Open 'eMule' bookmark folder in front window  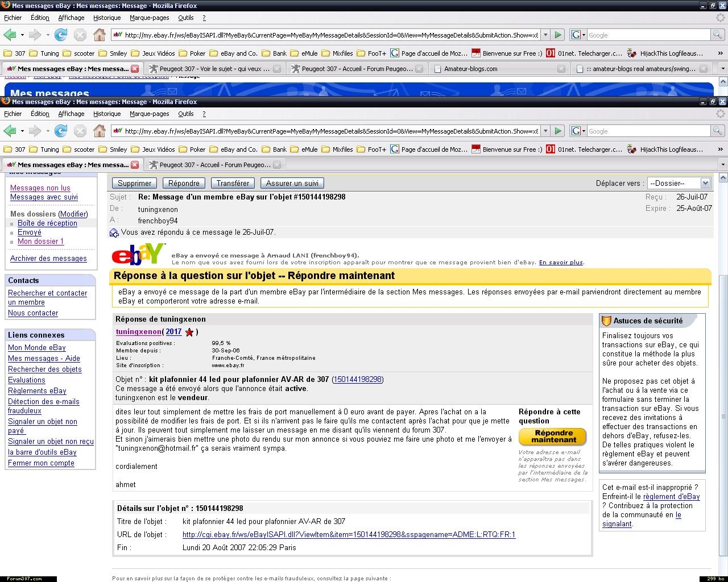[x=304, y=149]
